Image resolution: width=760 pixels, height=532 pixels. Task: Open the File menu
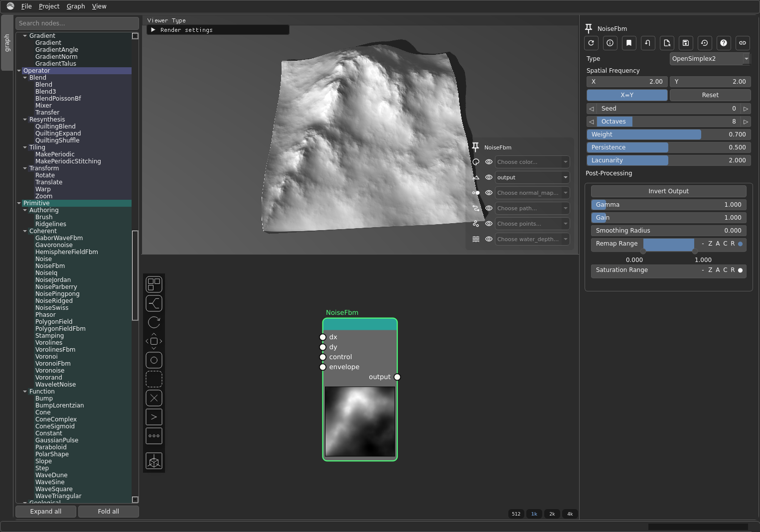click(26, 6)
